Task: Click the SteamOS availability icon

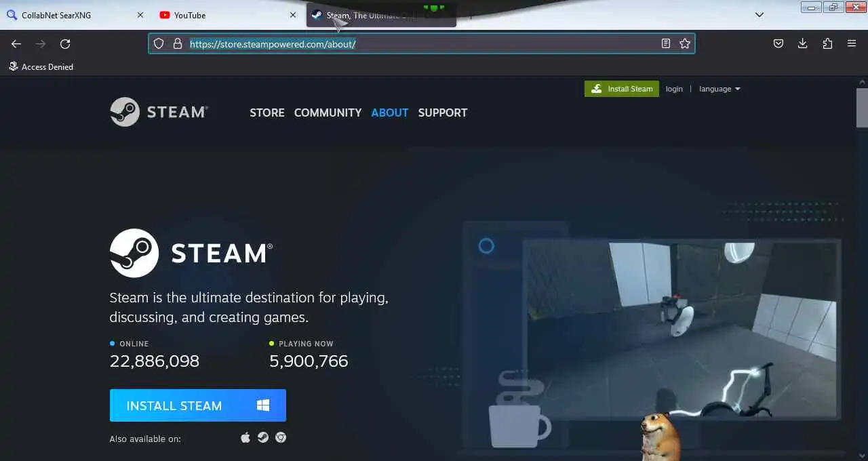Action: pos(263,437)
